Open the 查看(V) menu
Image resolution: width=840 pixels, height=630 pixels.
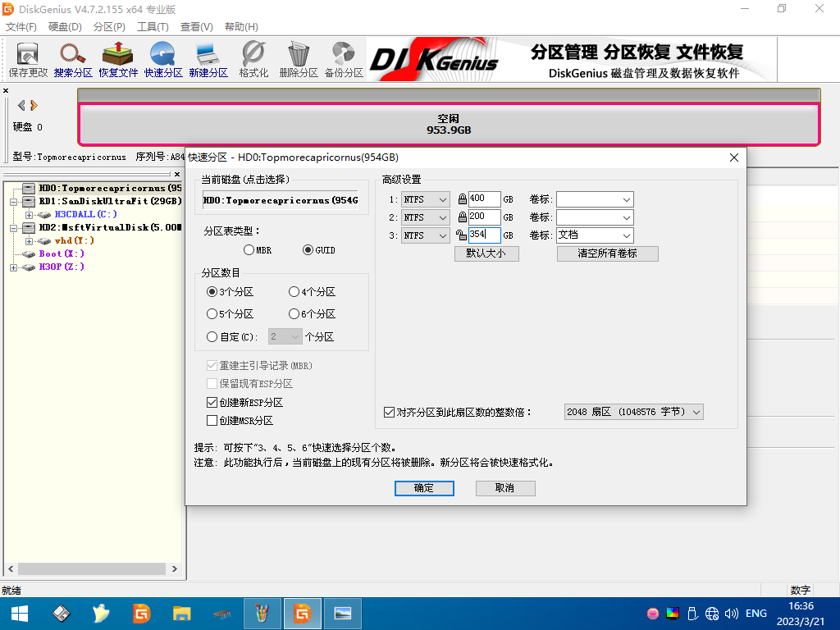point(197,27)
